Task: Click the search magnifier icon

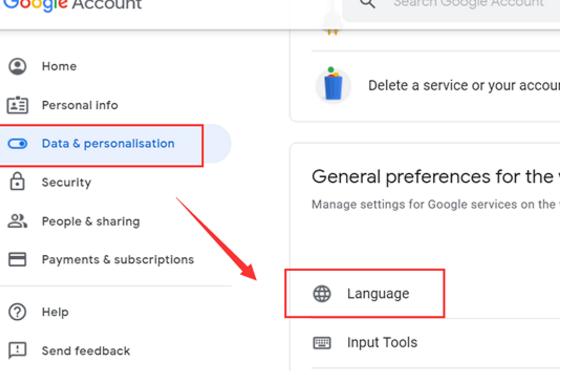Action: (x=367, y=4)
